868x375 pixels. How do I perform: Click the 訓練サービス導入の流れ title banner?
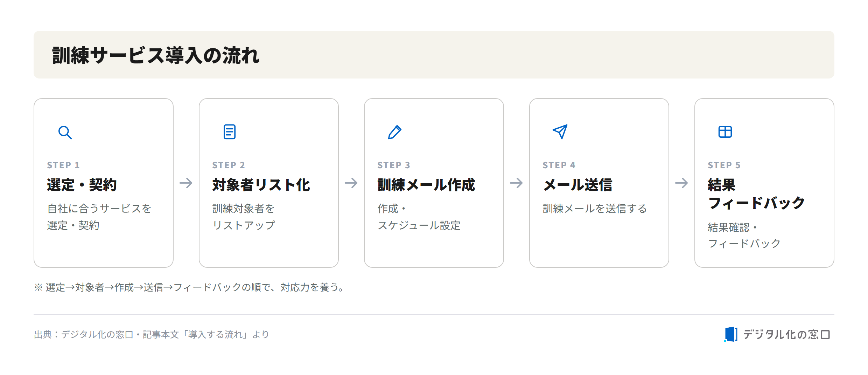tap(434, 55)
